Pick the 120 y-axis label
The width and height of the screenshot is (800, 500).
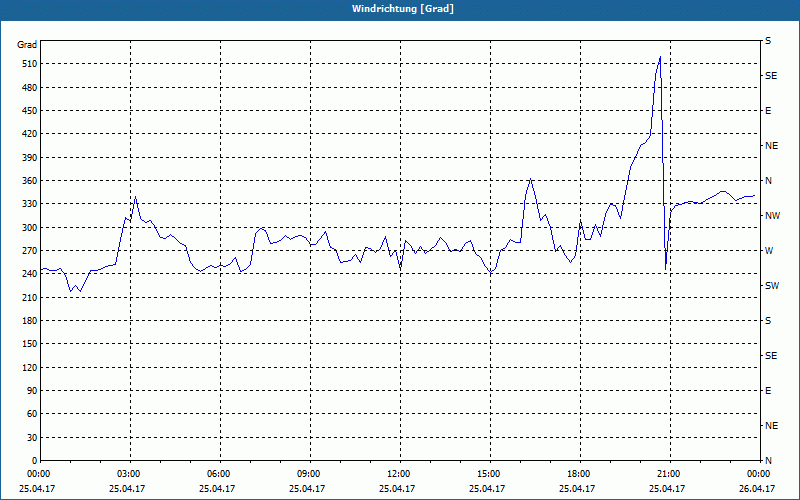pos(30,367)
